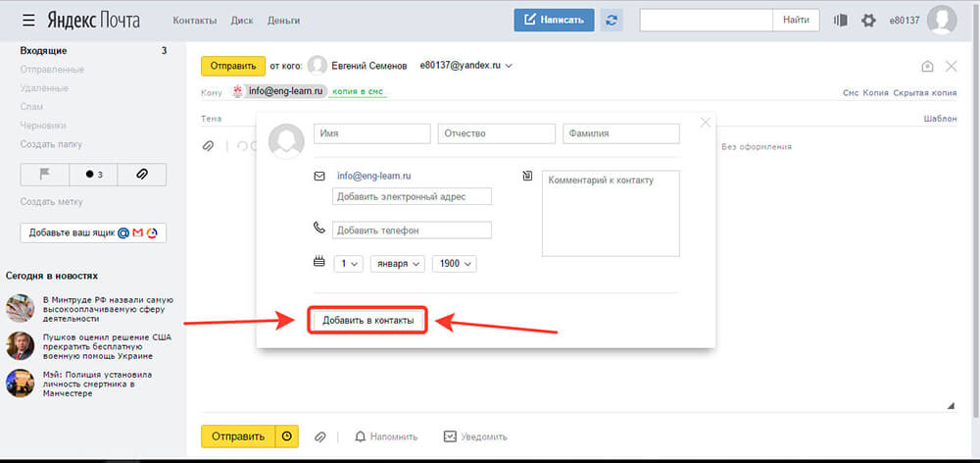Click the theme columns icon near settings
This screenshot has height=463, width=980.
(x=841, y=20)
